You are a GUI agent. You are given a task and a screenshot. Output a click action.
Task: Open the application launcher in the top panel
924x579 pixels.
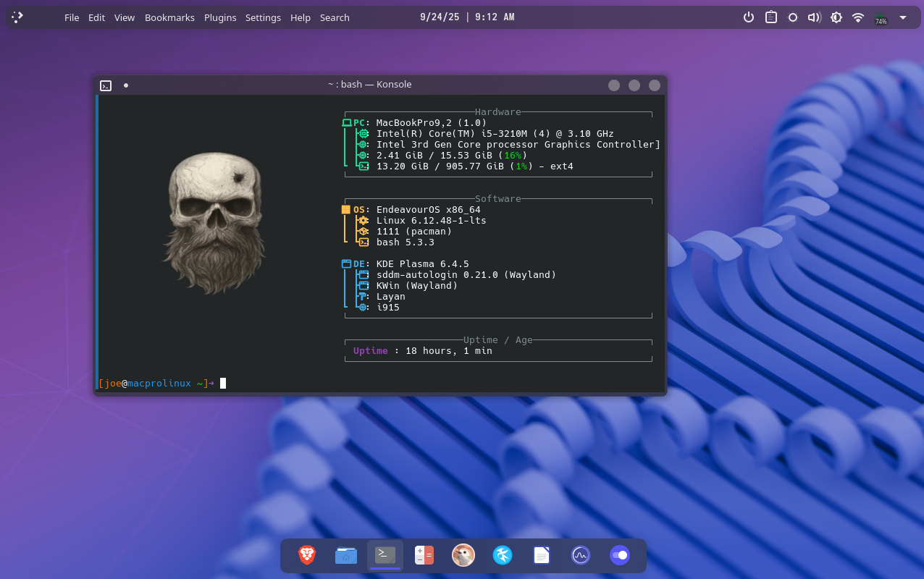[17, 17]
